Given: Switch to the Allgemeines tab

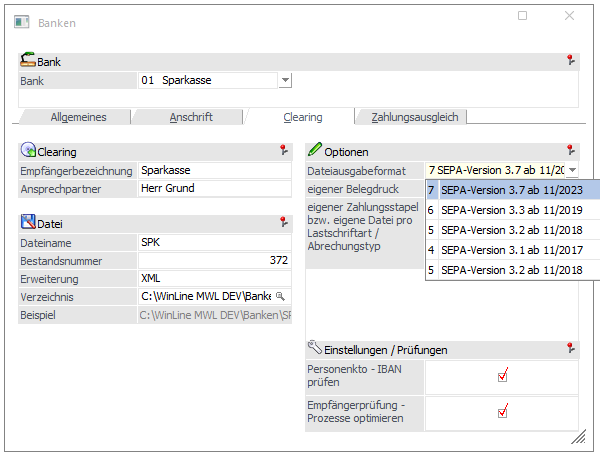Looking at the screenshot, I should point(78,117).
